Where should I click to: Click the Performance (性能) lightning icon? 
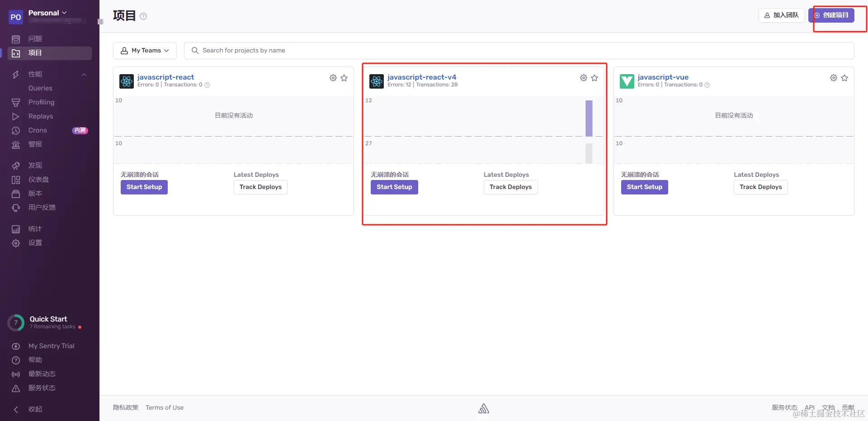(16, 75)
